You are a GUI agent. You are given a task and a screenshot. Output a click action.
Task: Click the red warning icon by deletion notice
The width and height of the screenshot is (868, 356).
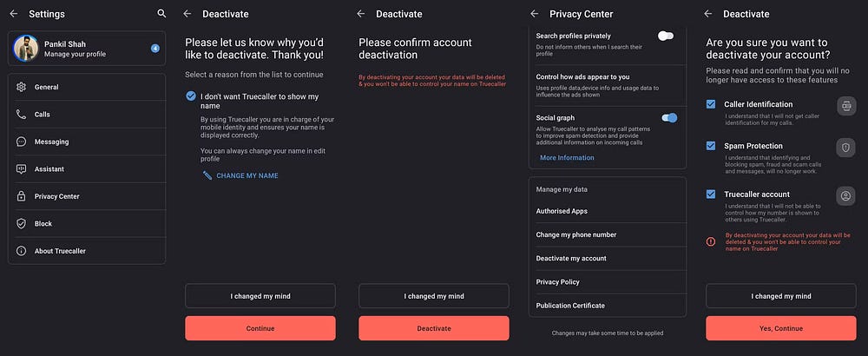[711, 241]
